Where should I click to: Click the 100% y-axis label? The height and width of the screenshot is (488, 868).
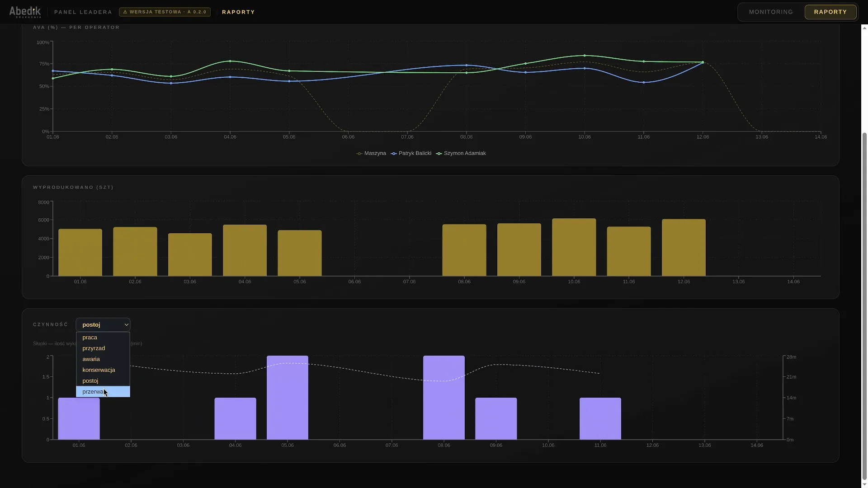(43, 42)
